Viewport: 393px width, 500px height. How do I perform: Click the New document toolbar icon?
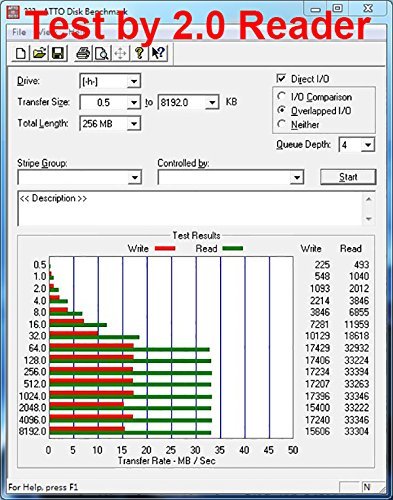21,53
